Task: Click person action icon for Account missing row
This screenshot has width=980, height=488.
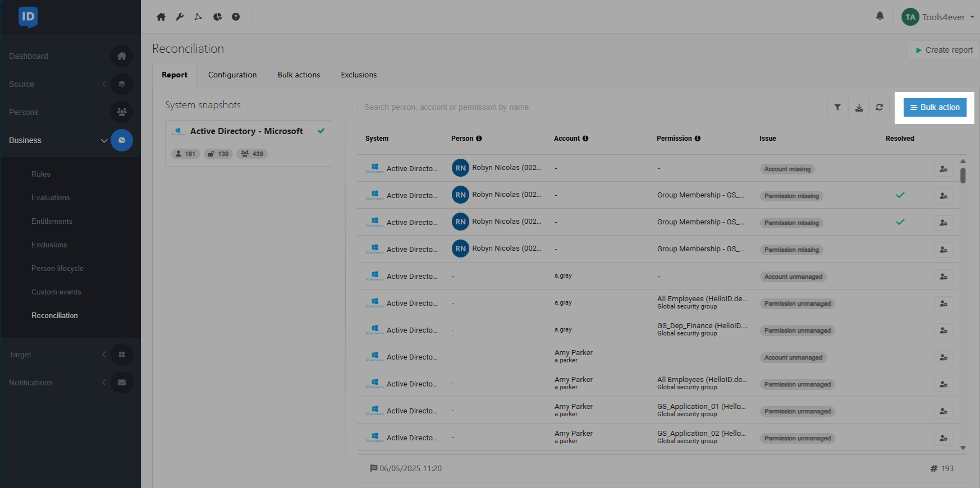Action: pos(944,169)
